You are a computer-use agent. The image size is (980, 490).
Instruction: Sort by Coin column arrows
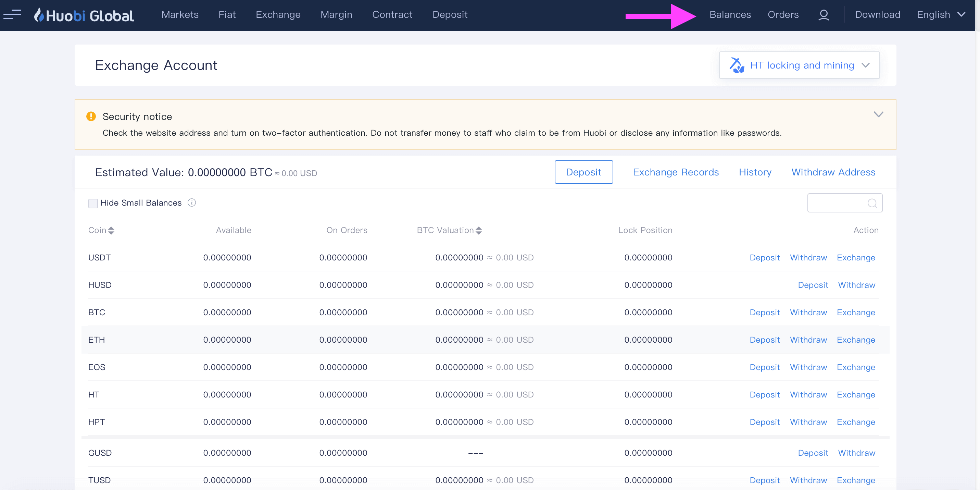point(111,230)
